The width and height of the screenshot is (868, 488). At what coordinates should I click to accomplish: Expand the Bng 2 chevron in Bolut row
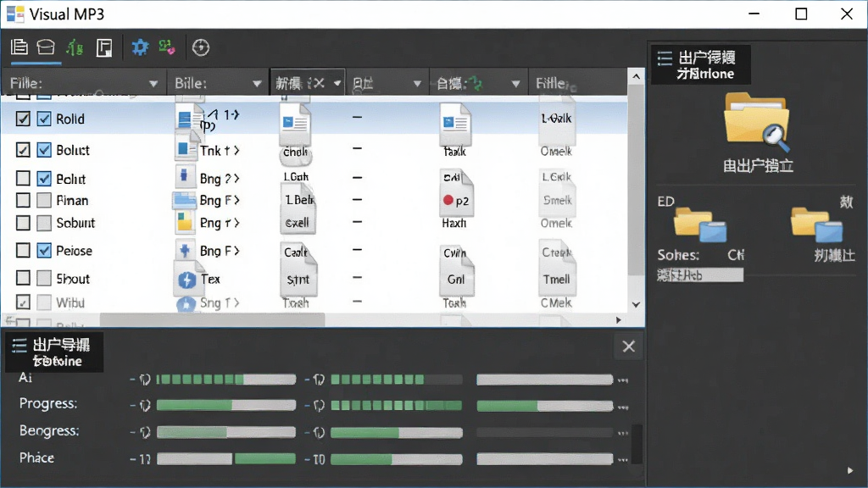[x=236, y=178]
